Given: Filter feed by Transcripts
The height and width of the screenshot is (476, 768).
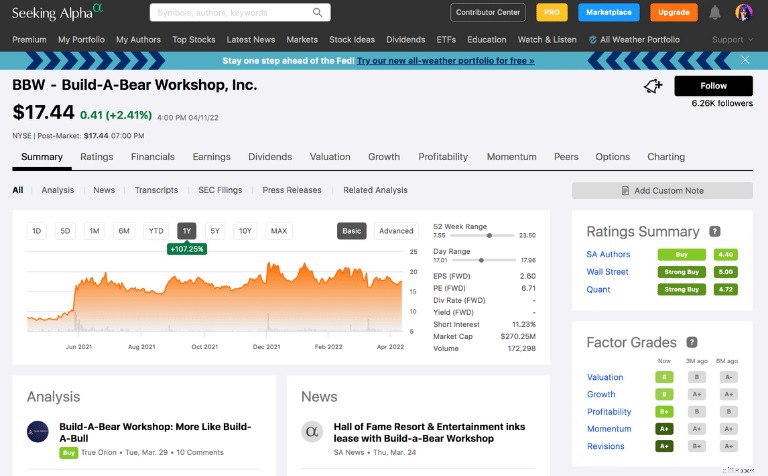Looking at the screenshot, I should 156,190.
